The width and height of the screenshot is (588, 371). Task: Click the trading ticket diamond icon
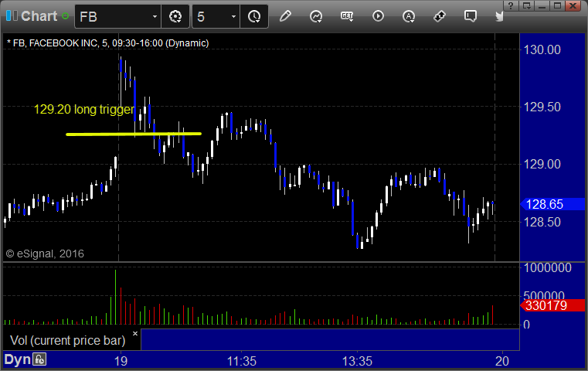[439, 16]
